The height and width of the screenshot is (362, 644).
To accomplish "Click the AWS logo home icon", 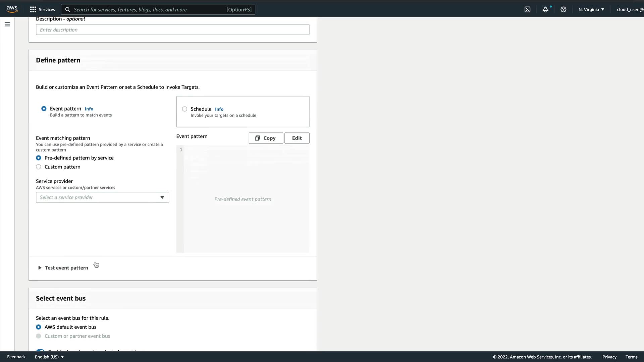I will (12, 9).
